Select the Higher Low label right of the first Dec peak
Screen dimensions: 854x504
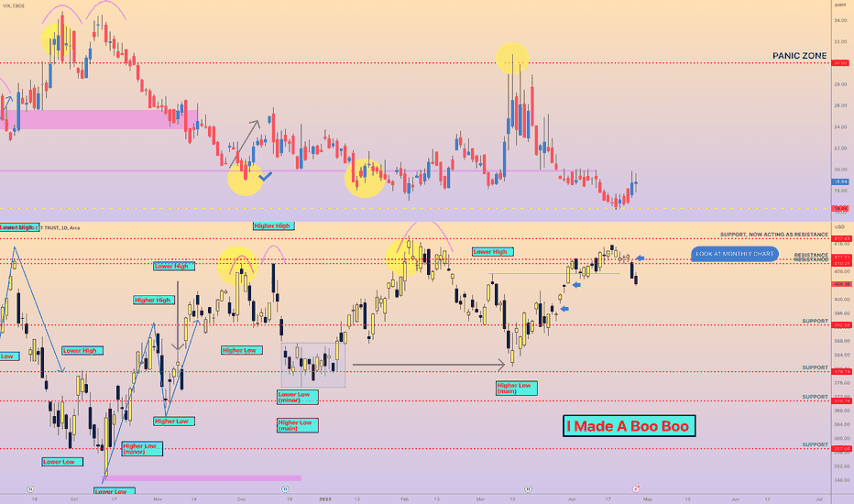242,350
